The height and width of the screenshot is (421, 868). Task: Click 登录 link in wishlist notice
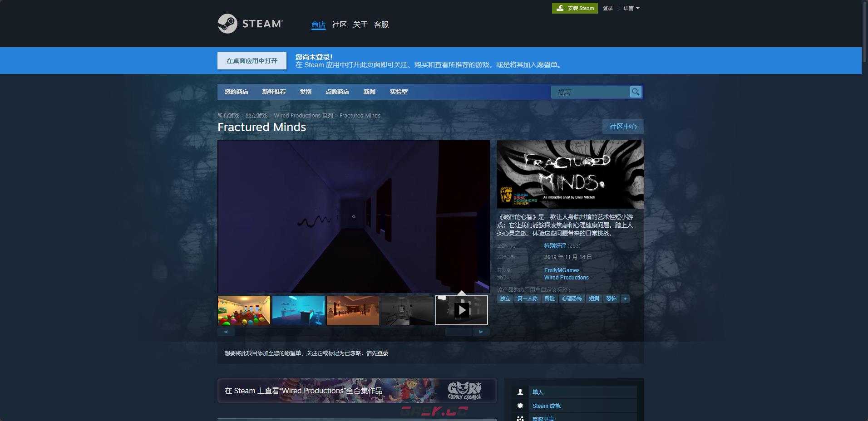pyautogui.click(x=382, y=353)
